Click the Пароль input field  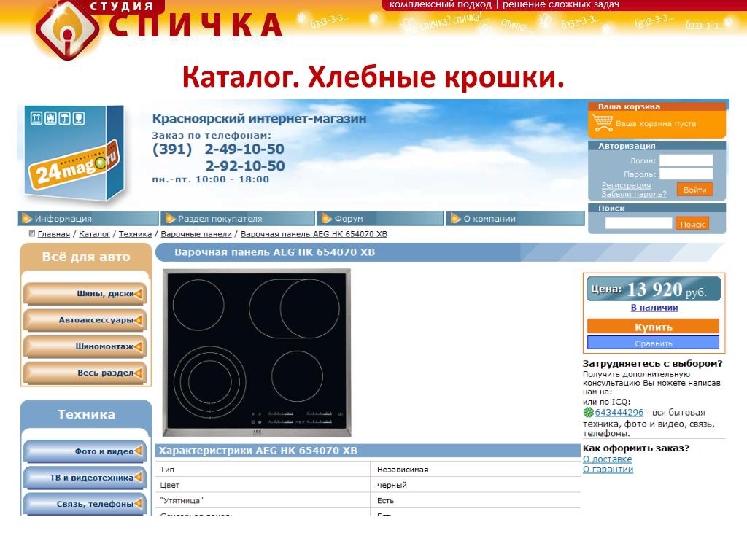(686, 174)
